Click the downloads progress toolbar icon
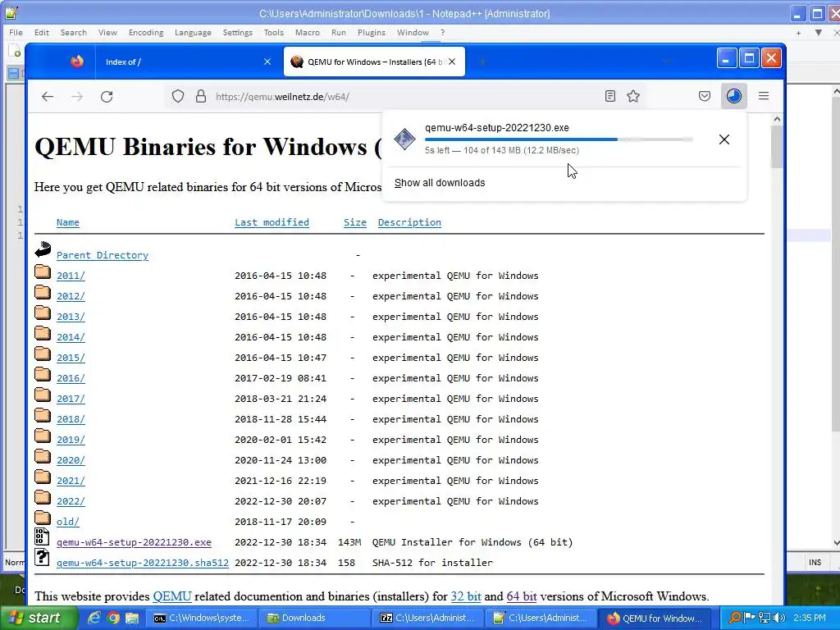840x630 pixels. 734,97
